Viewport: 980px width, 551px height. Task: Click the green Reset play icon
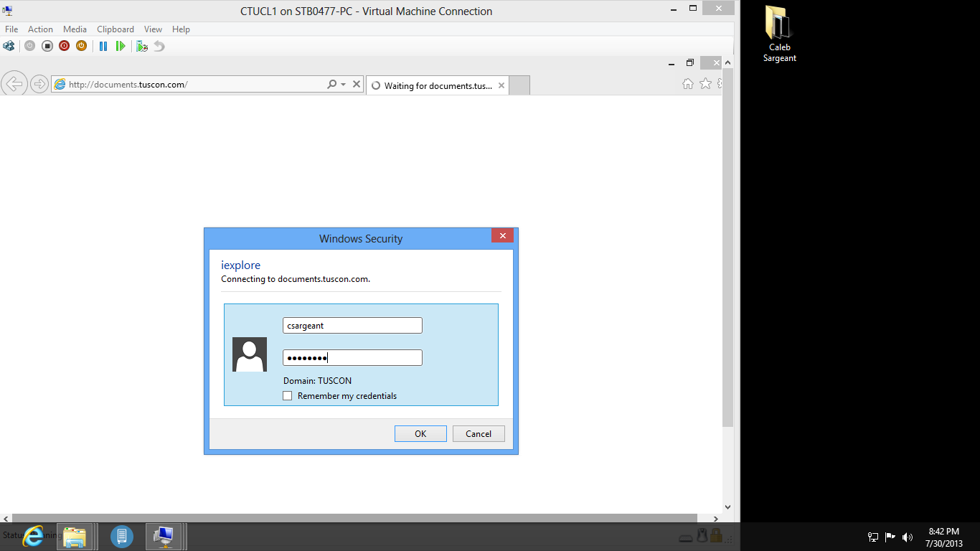coord(121,46)
